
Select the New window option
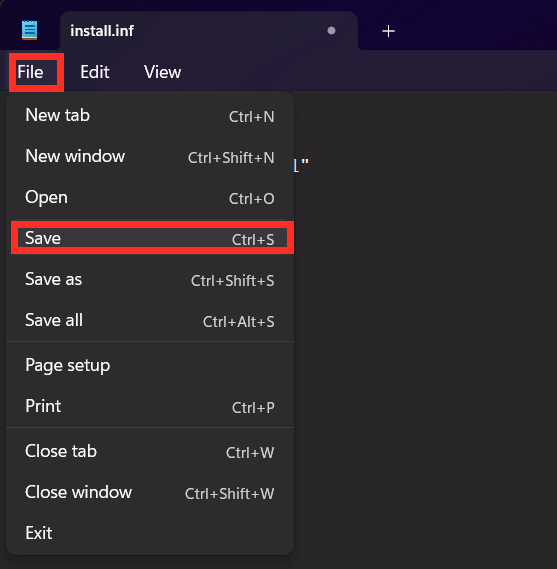pyautogui.click(x=150, y=157)
